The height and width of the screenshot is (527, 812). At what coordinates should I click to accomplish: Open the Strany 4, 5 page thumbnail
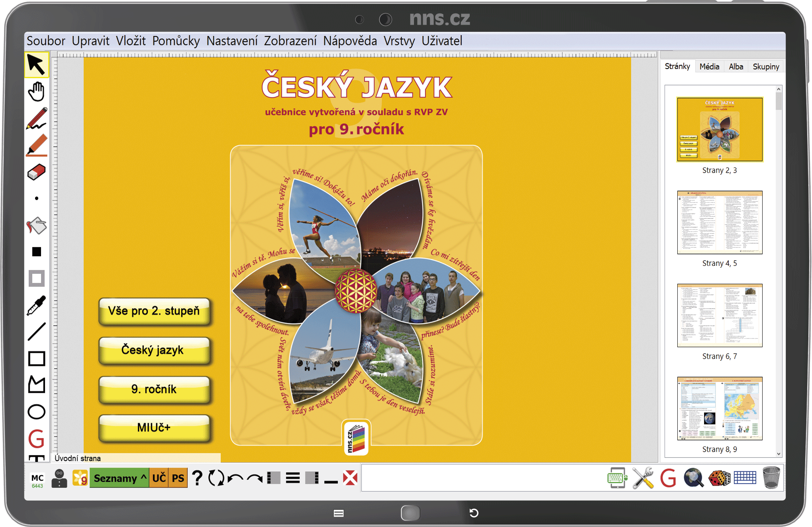720,222
